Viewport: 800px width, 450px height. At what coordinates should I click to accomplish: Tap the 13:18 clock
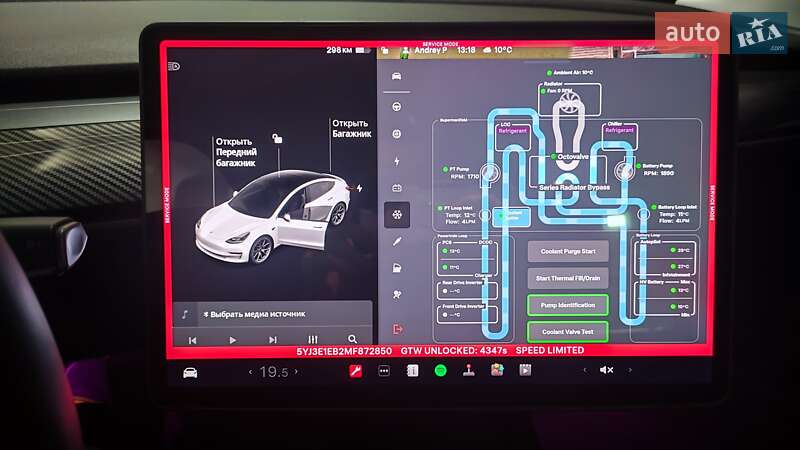(x=466, y=50)
